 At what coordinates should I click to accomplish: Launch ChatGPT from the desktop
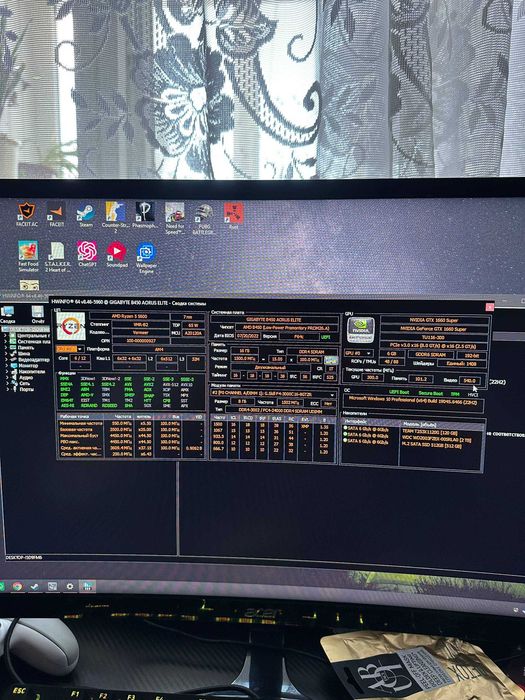click(x=87, y=254)
